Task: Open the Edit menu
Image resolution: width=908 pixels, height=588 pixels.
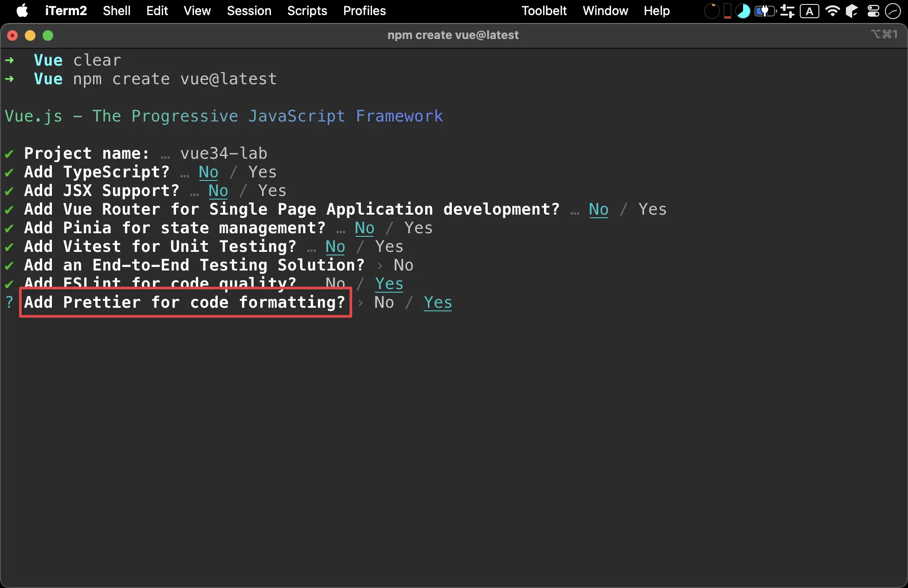Action: click(157, 11)
